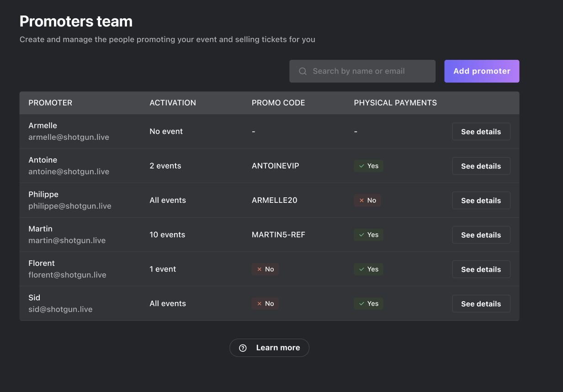Click Sid's promo code No badge
Viewport: 563px width, 392px height.
point(265,303)
